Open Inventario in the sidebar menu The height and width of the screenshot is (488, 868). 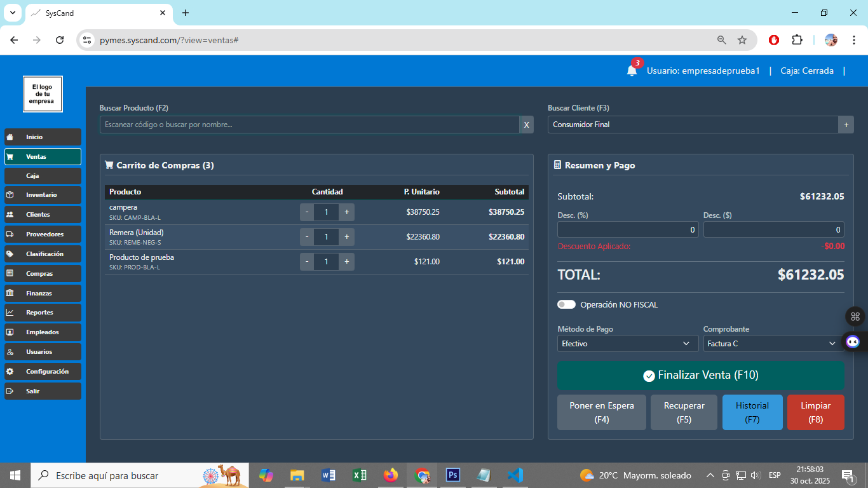[43, 195]
